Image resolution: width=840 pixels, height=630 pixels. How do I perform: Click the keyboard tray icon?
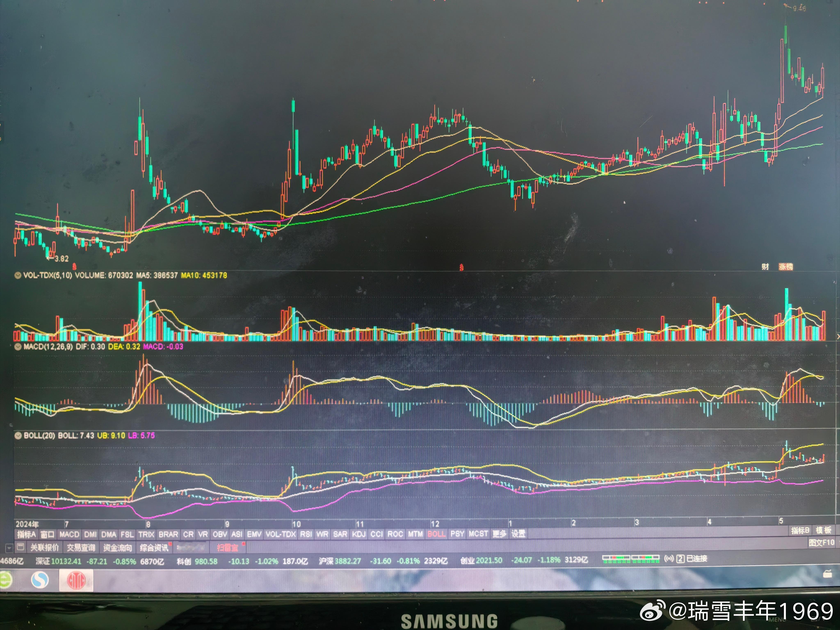point(827,575)
